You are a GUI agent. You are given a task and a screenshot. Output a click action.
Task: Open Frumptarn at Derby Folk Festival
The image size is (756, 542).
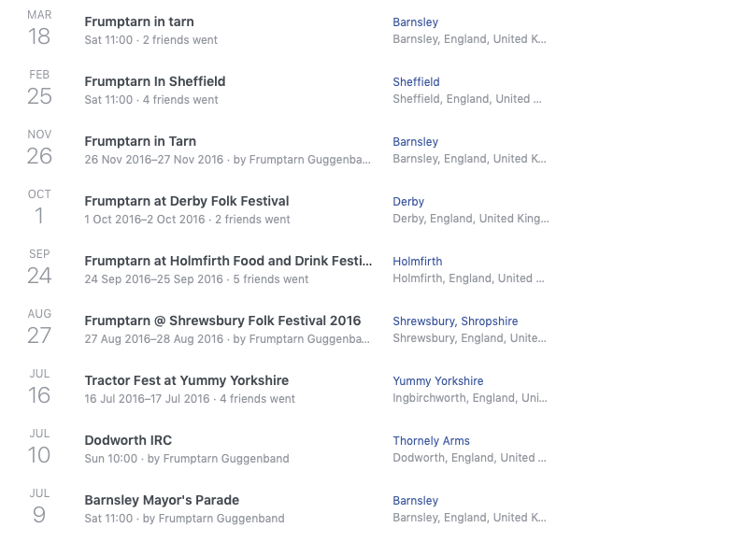(186, 201)
